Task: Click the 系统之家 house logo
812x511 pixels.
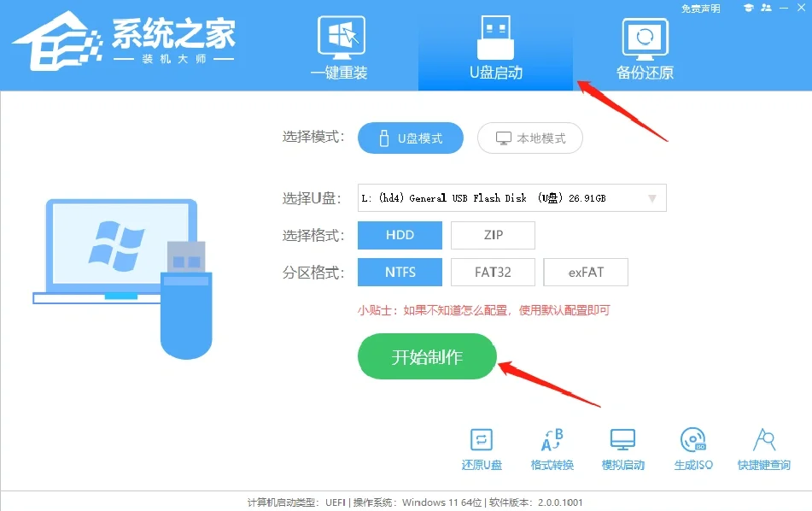Action: coord(57,42)
